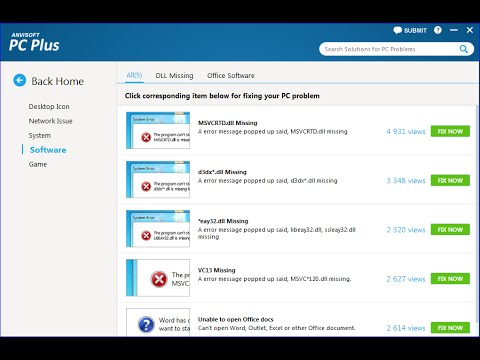Click the 2 320 views count

406,230
